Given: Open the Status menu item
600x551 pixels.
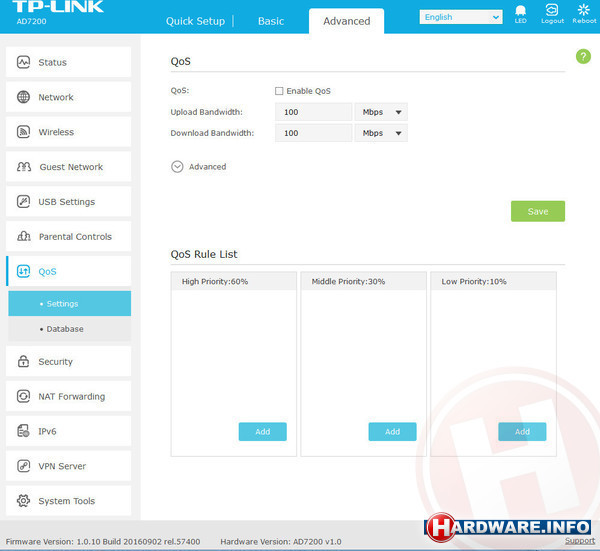Looking at the screenshot, I should [x=68, y=62].
